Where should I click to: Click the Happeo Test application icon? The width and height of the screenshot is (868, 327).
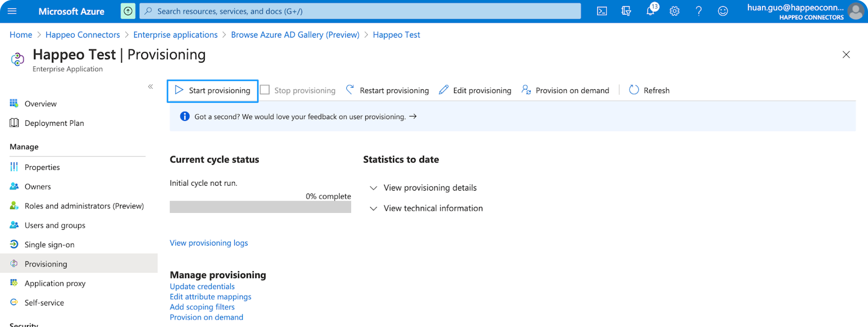point(17,59)
